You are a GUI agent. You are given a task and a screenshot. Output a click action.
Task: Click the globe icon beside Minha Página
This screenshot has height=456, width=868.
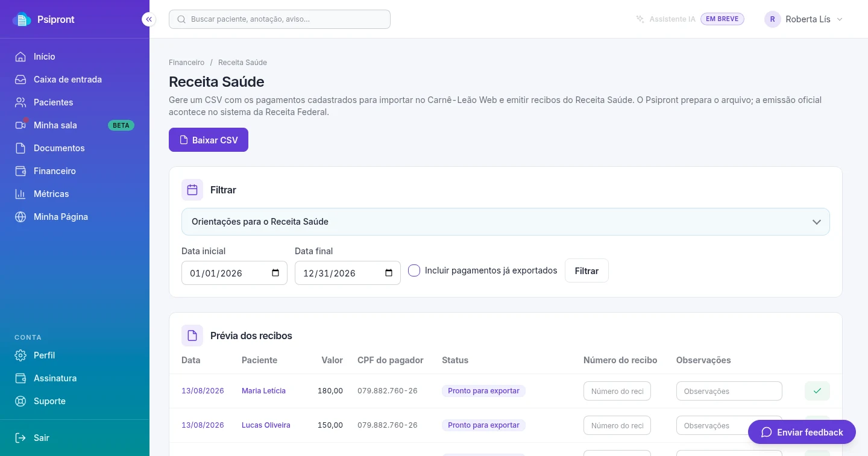coord(20,217)
